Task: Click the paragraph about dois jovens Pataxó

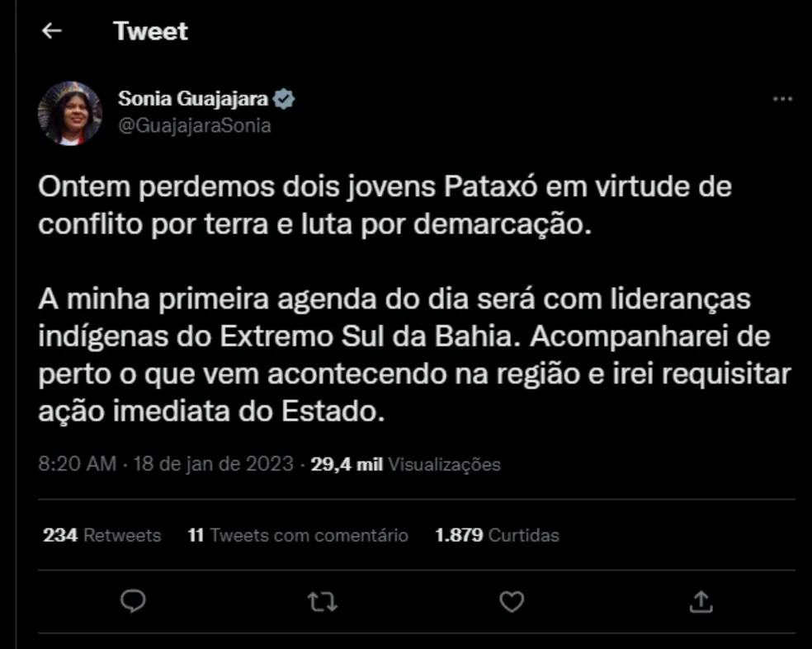Action: click(x=385, y=205)
